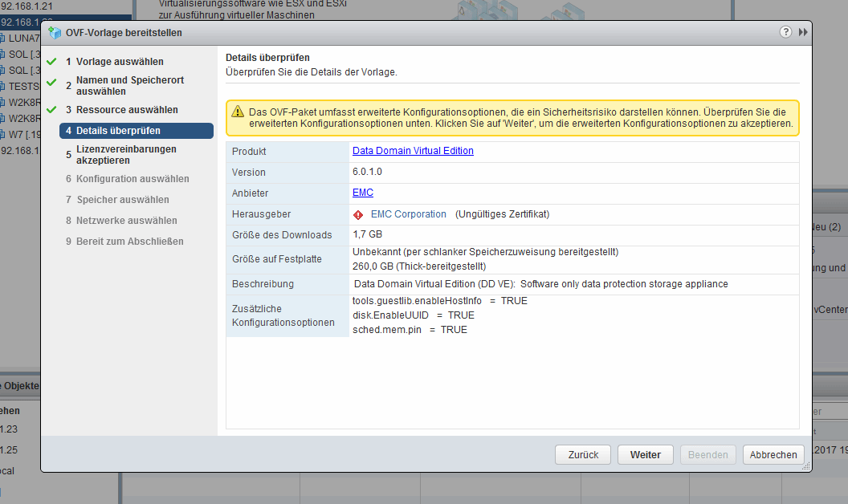Click the yellow warning triangle icon
848x504 pixels.
coord(238,112)
